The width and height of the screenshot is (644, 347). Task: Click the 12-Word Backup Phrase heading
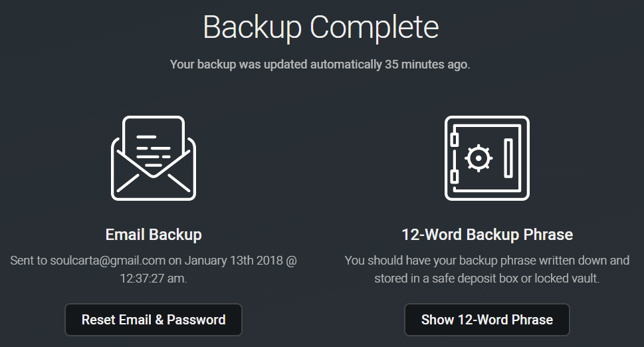(487, 234)
